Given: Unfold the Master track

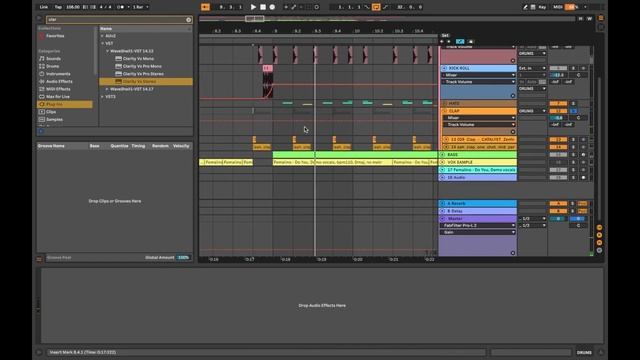Looking at the screenshot, I should click(443, 219).
